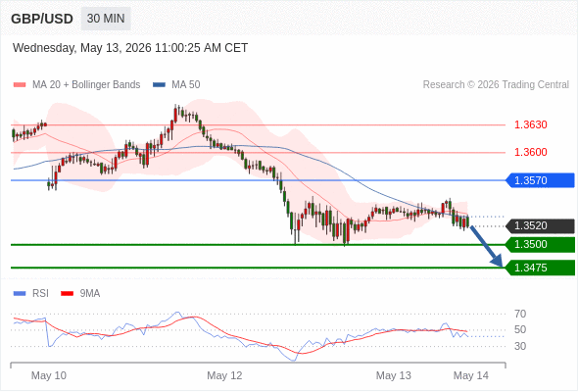The width and height of the screenshot is (578, 392).
Task: Click the 9MA legend text
Action: click(90, 294)
